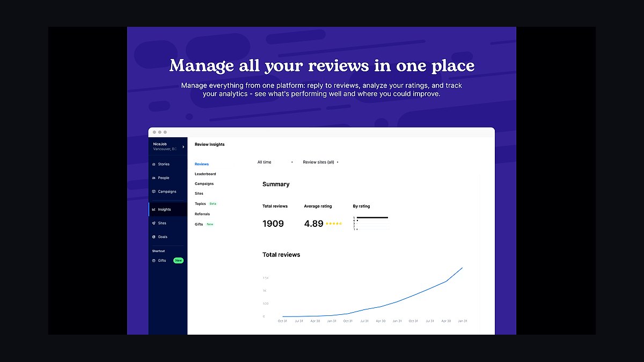
Task: Click the 500 axis label
Action: click(266, 304)
